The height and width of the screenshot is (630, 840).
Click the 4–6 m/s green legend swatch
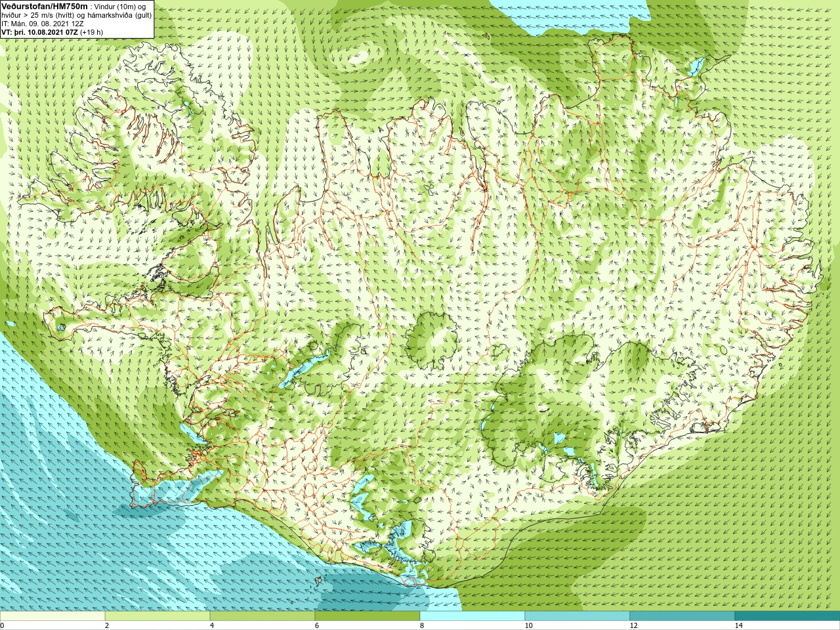(262, 616)
